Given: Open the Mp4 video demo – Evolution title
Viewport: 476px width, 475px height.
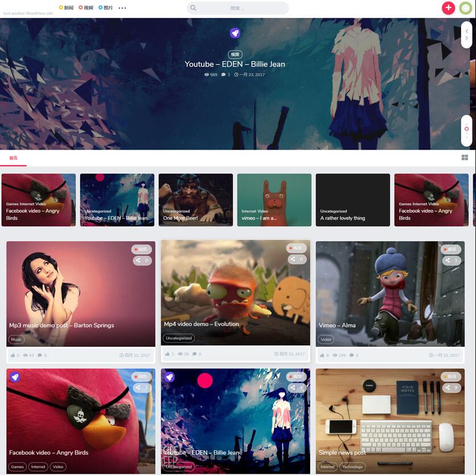Looking at the screenshot, I should pos(202,324).
